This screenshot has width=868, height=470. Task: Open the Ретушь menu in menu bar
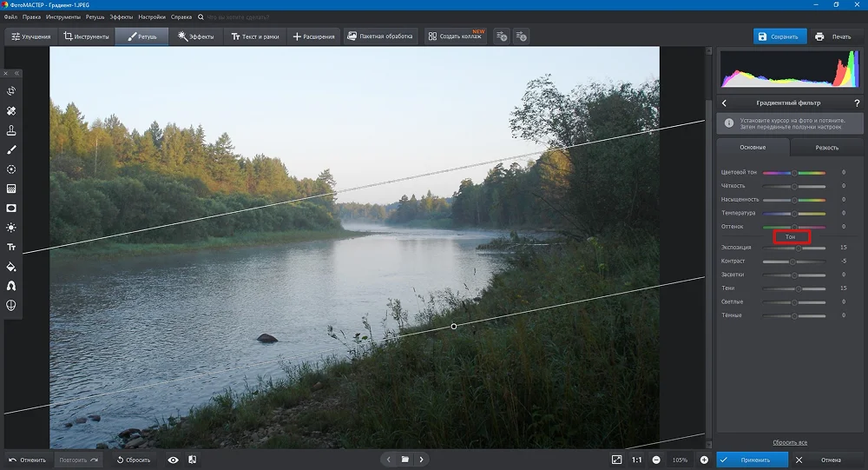tap(95, 17)
